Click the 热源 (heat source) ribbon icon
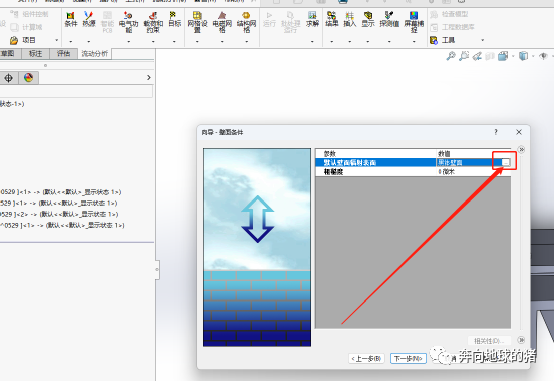Viewport: 554px width, 381px height. (x=89, y=19)
